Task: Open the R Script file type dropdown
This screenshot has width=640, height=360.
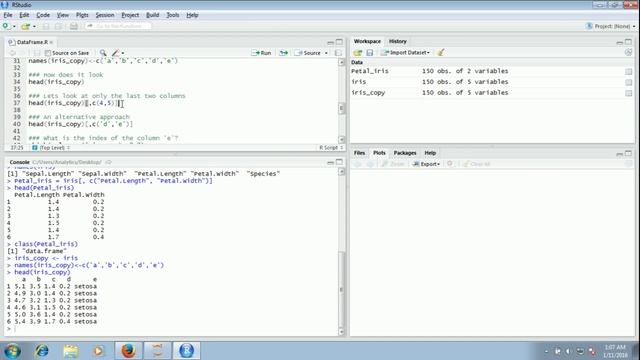Action: click(331, 147)
